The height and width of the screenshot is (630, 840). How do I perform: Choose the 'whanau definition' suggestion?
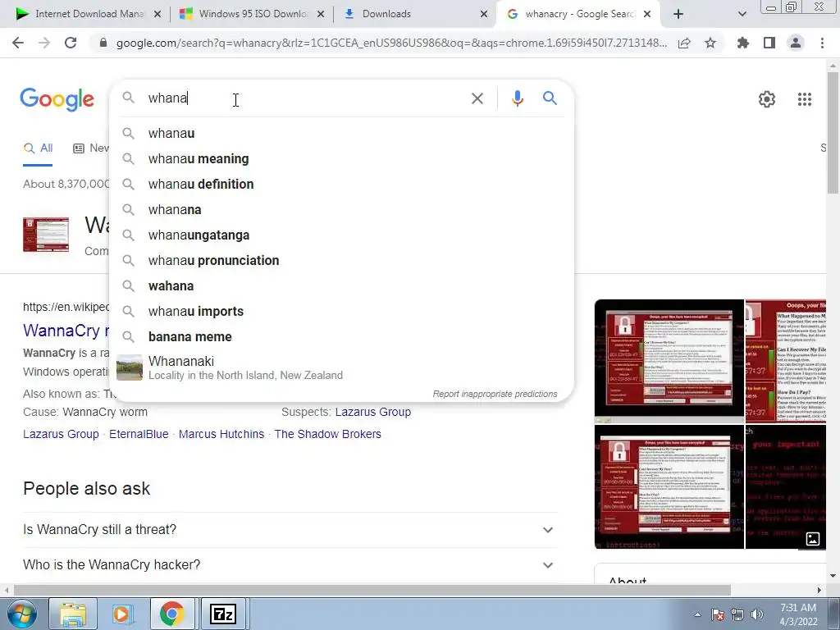tap(342, 185)
